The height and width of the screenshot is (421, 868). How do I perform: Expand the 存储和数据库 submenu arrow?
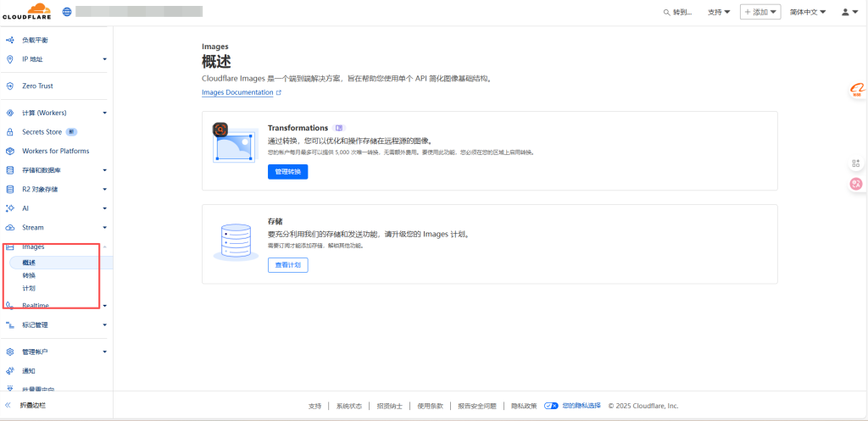coord(104,170)
